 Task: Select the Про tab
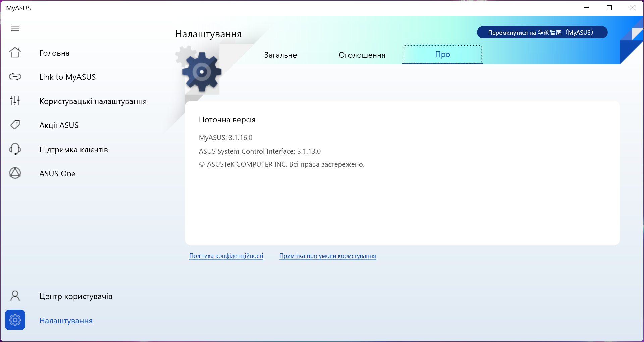tap(443, 54)
